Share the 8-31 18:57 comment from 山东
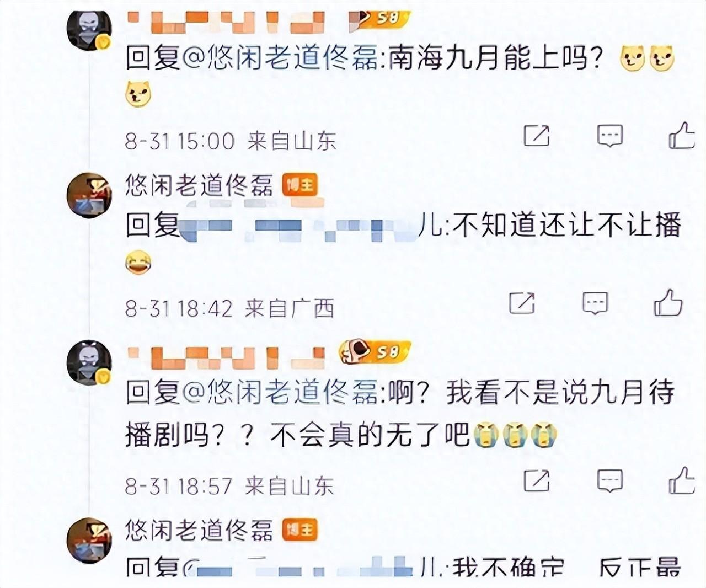 coord(536,481)
